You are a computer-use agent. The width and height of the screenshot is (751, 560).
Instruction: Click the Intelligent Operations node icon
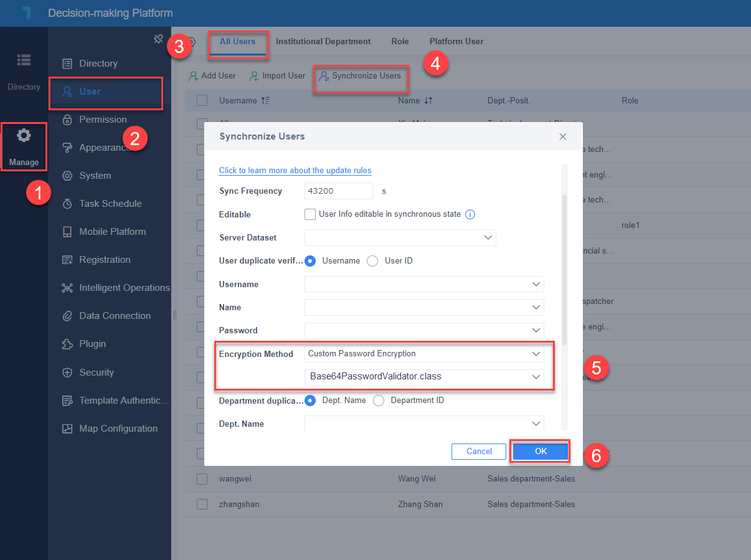pyautogui.click(x=67, y=288)
